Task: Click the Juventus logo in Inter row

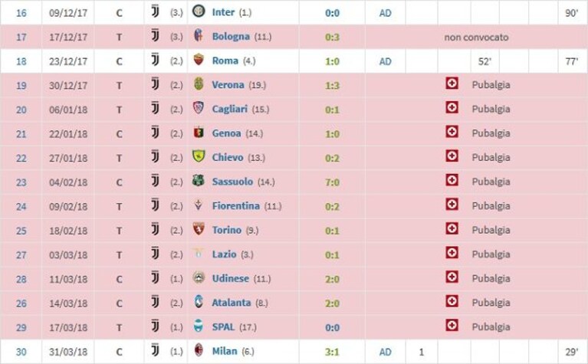Action: pos(155,11)
